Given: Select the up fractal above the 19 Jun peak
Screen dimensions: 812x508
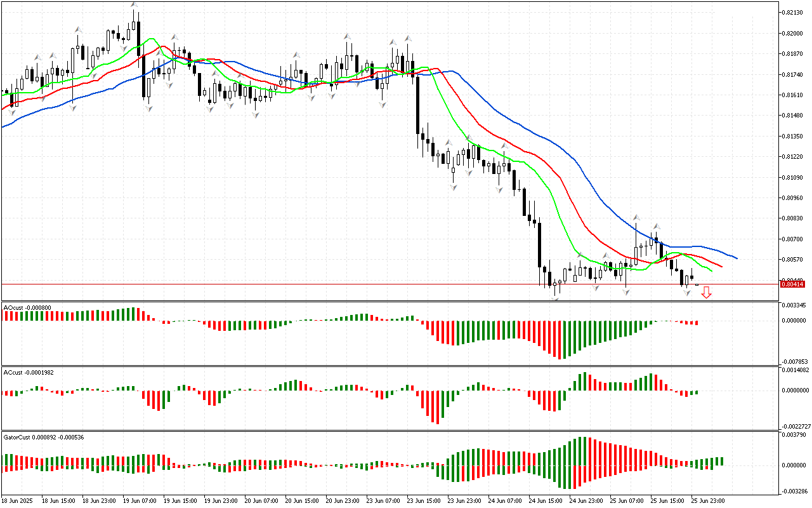Looking at the screenshot, I should click(134, 6).
